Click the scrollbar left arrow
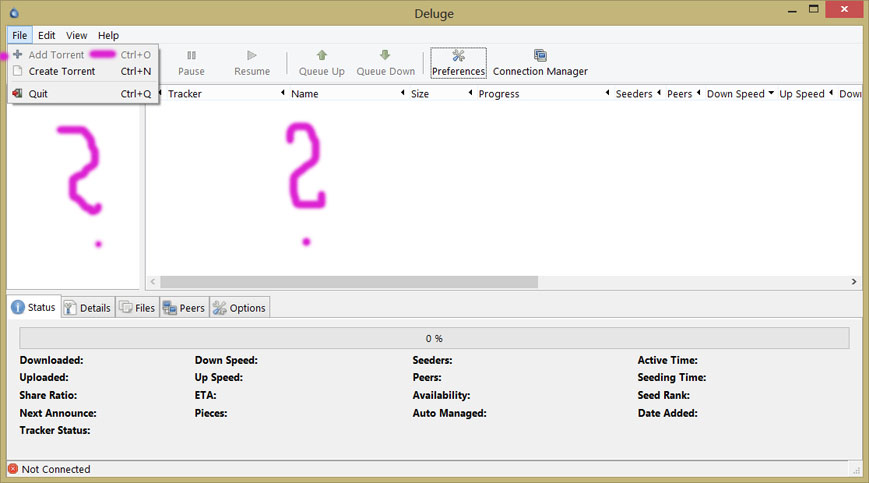The width and height of the screenshot is (869, 483). 153,282
